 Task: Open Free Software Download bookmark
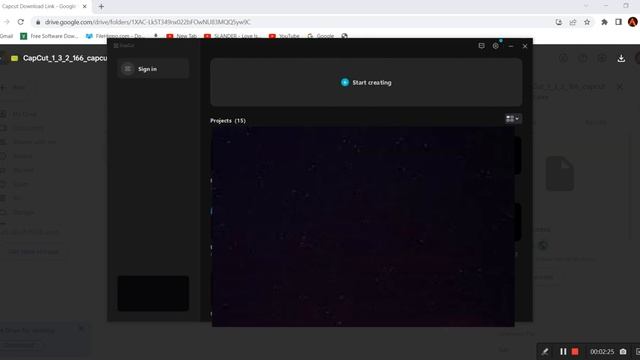click(x=49, y=36)
